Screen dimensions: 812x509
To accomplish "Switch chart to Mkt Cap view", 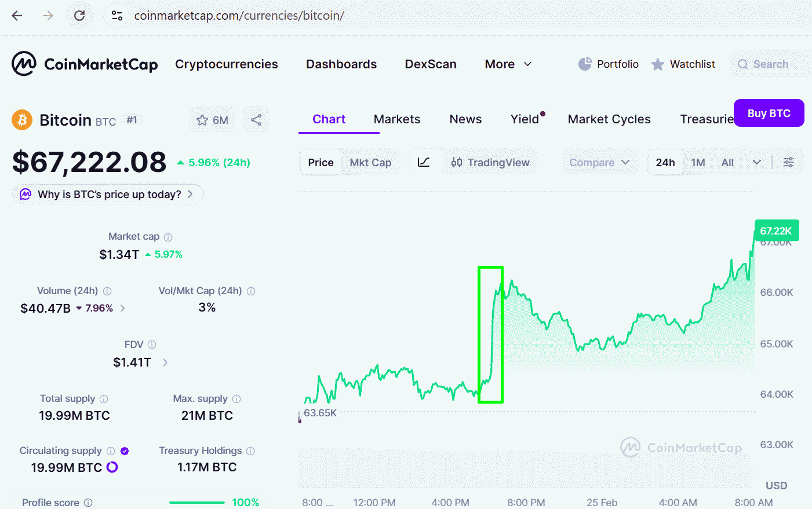I will tap(370, 162).
